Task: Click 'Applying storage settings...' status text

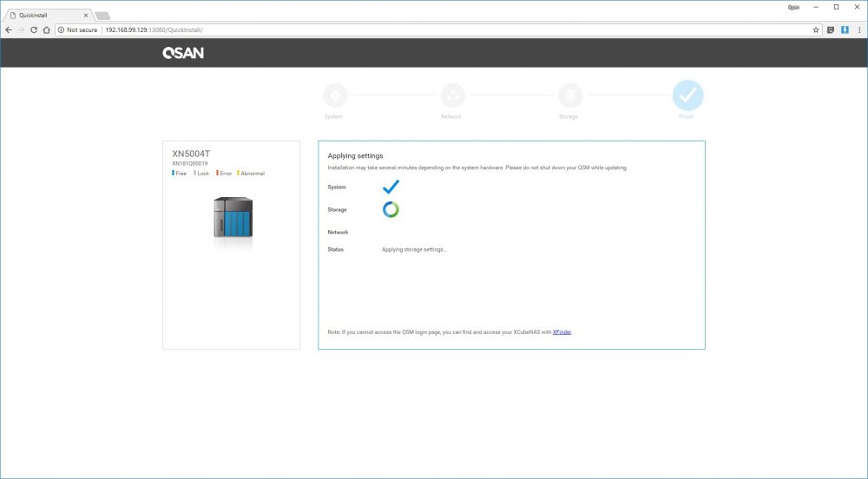Action: tap(414, 250)
